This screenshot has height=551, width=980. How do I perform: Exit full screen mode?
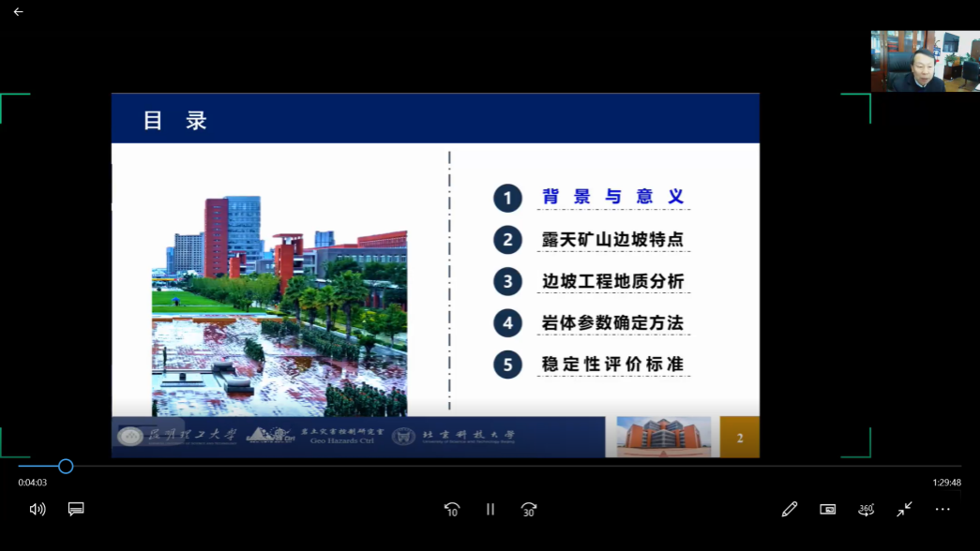click(904, 509)
